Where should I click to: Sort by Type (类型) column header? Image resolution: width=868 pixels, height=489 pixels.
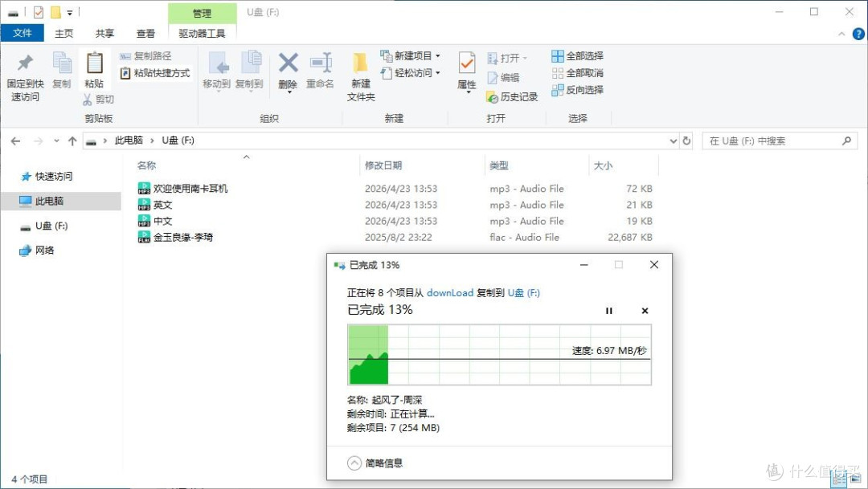(499, 165)
